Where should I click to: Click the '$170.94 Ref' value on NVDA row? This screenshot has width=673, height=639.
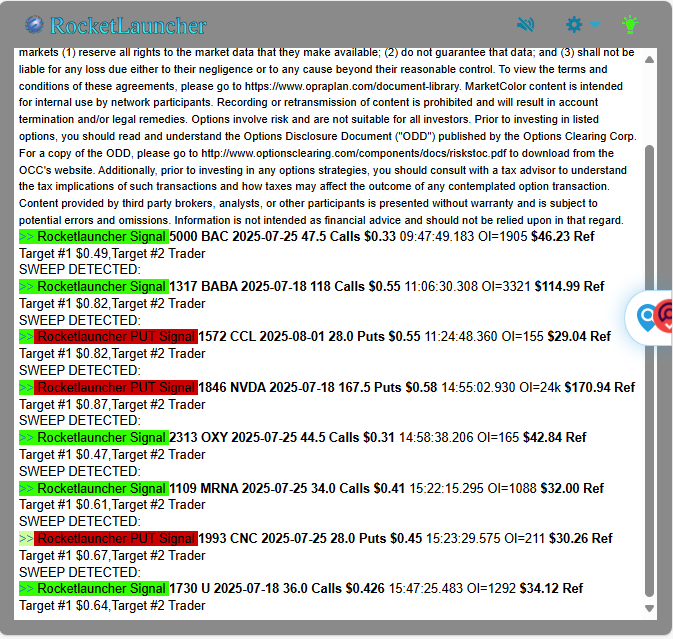click(600, 388)
